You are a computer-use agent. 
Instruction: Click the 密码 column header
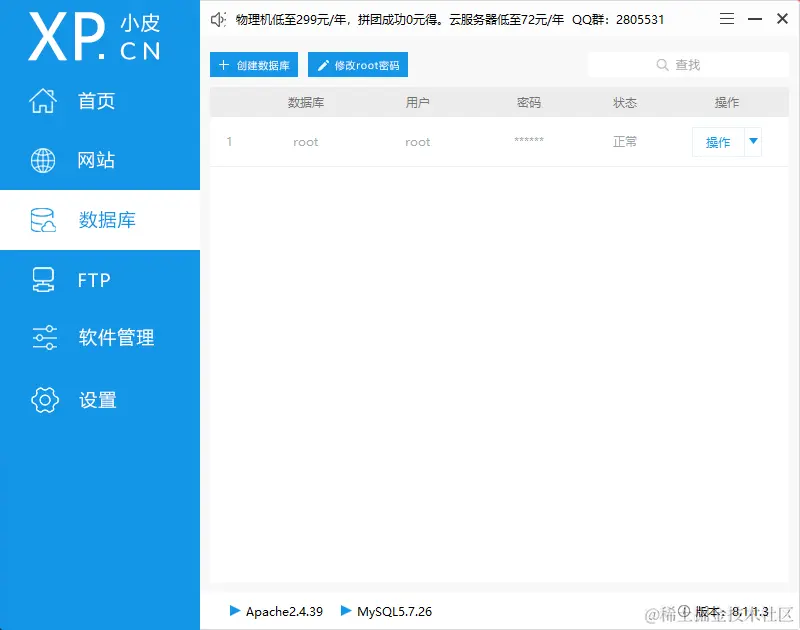(x=528, y=102)
